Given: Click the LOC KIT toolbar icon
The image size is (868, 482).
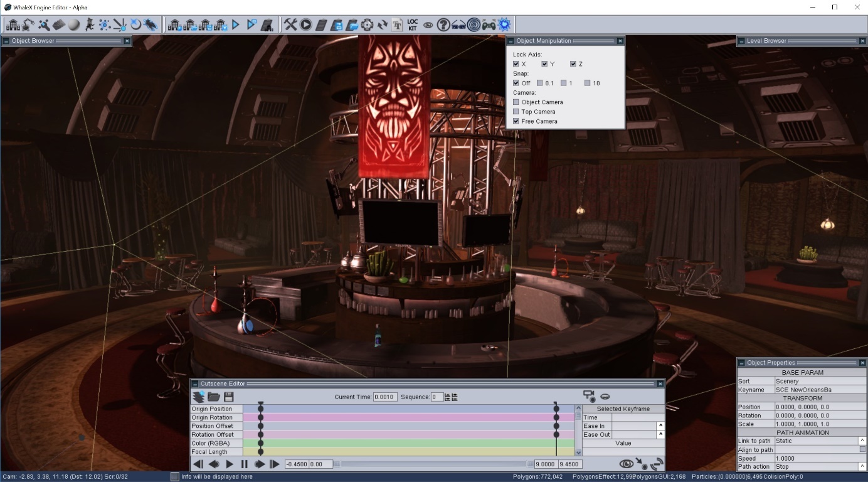Looking at the screenshot, I should pos(412,24).
